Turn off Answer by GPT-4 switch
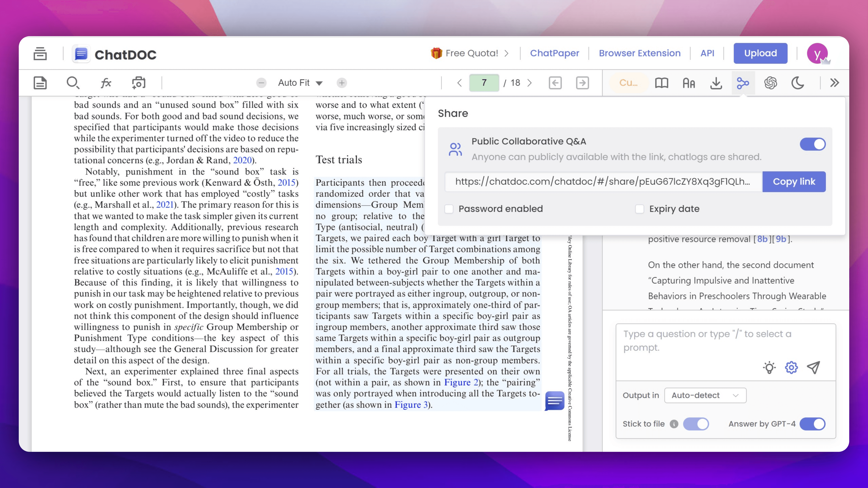 [x=812, y=424]
